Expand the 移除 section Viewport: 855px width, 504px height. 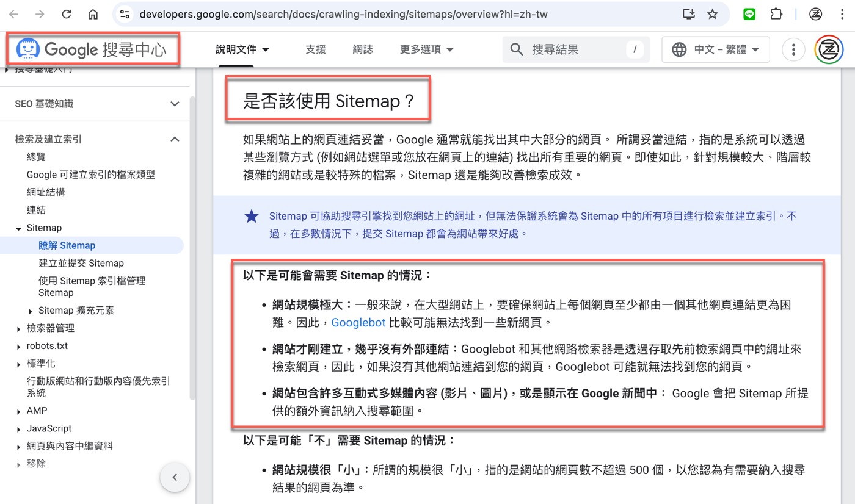click(x=19, y=465)
